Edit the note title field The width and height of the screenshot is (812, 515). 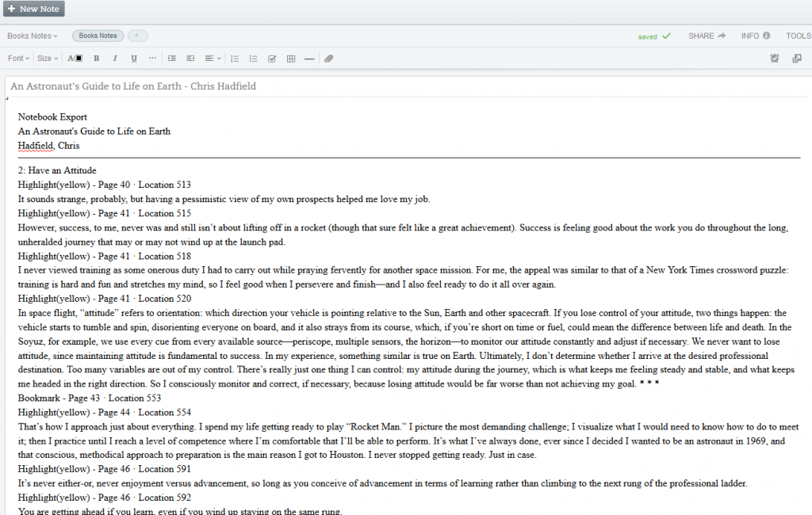click(407, 86)
